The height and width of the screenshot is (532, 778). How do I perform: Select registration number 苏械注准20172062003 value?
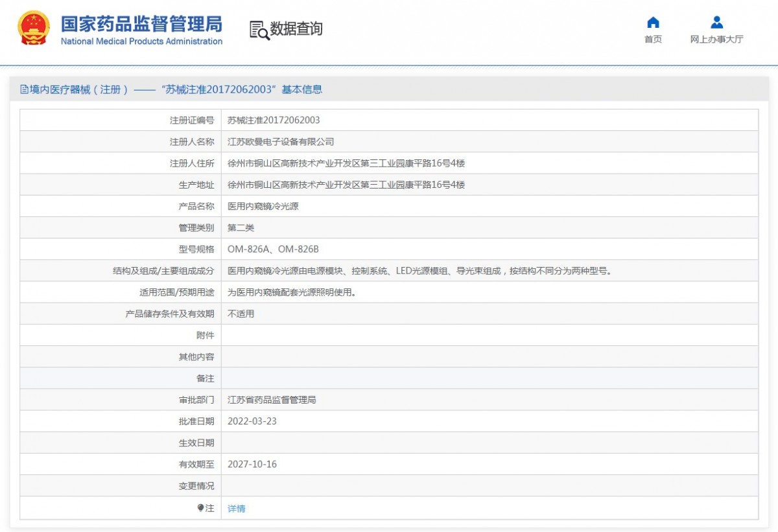[274, 120]
